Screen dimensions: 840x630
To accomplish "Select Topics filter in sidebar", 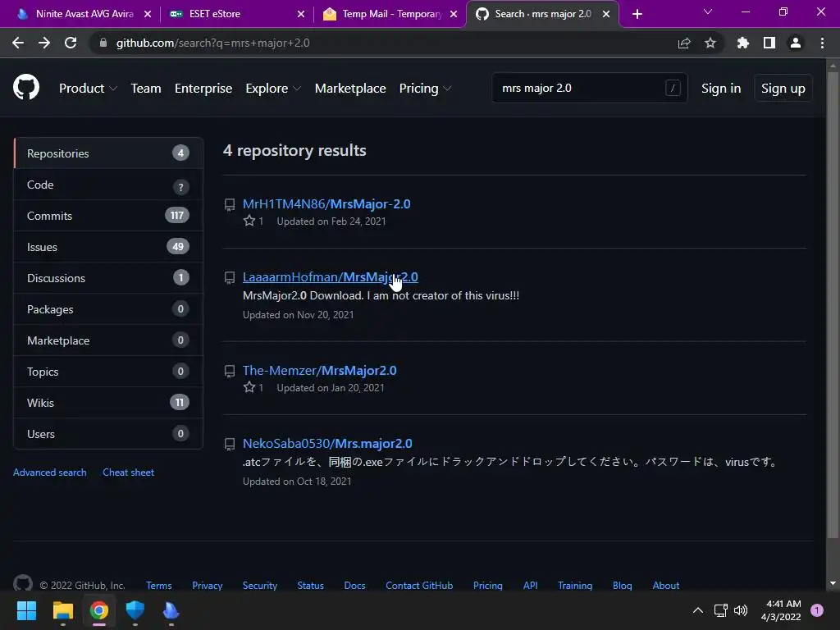I will [108, 372].
